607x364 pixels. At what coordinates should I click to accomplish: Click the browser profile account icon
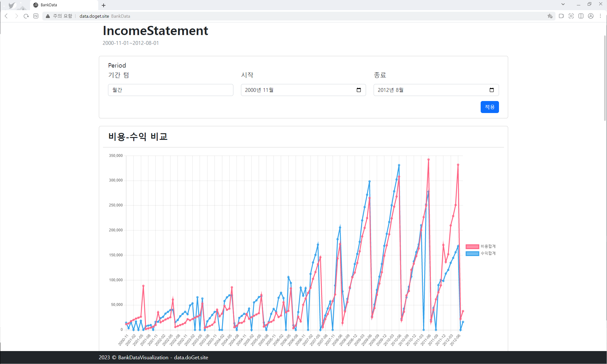(x=591, y=16)
